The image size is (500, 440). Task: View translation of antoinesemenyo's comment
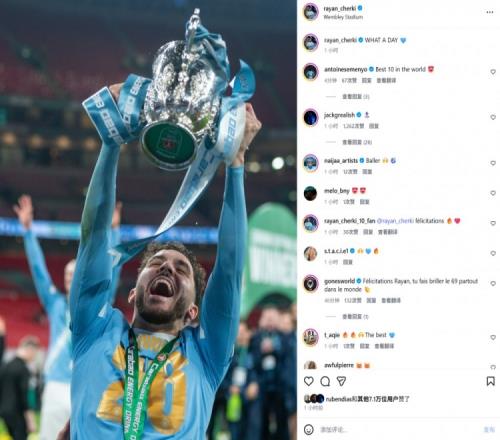(386, 80)
